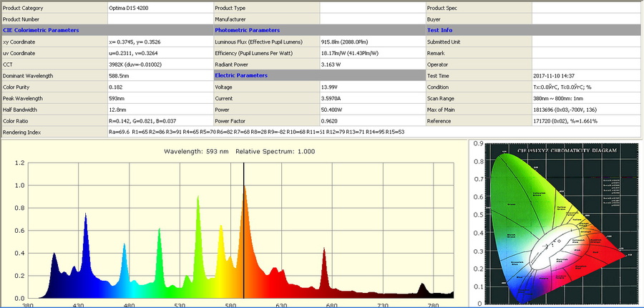Click the Luminous Flux value '915.8lm (2088.0Plm)'
Screen dimensions: 644x308
(343, 42)
